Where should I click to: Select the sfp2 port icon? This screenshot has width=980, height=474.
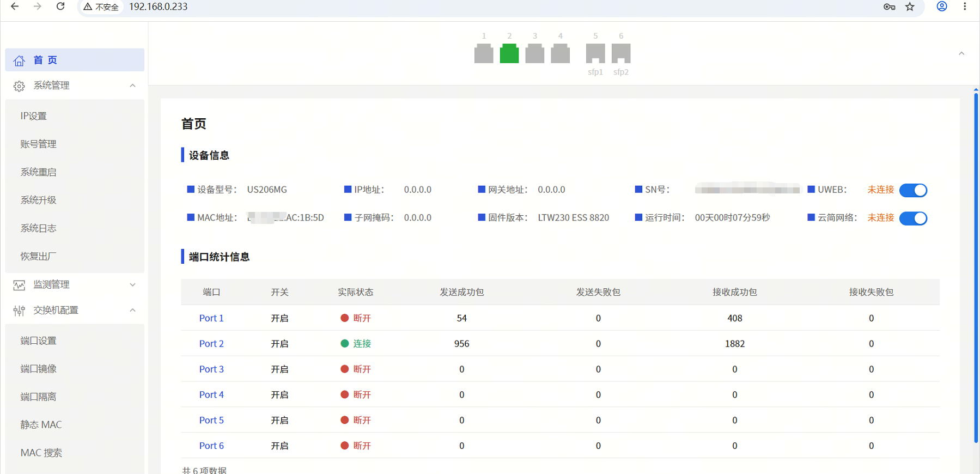pyautogui.click(x=621, y=53)
